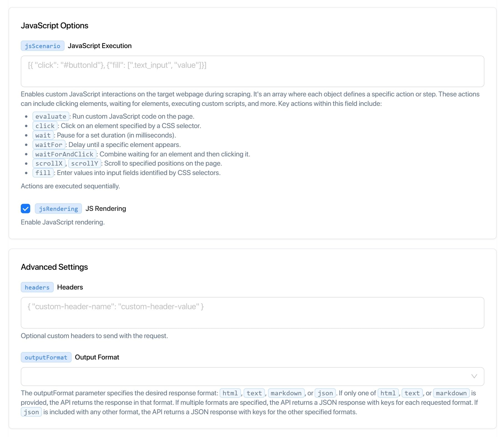The width and height of the screenshot is (504, 437).
Task: Click the jsScenario parameter badge
Action: 42,46
